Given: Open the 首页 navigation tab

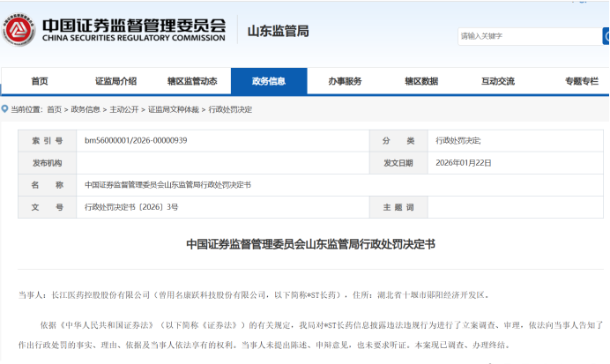Looking at the screenshot, I should (x=40, y=81).
